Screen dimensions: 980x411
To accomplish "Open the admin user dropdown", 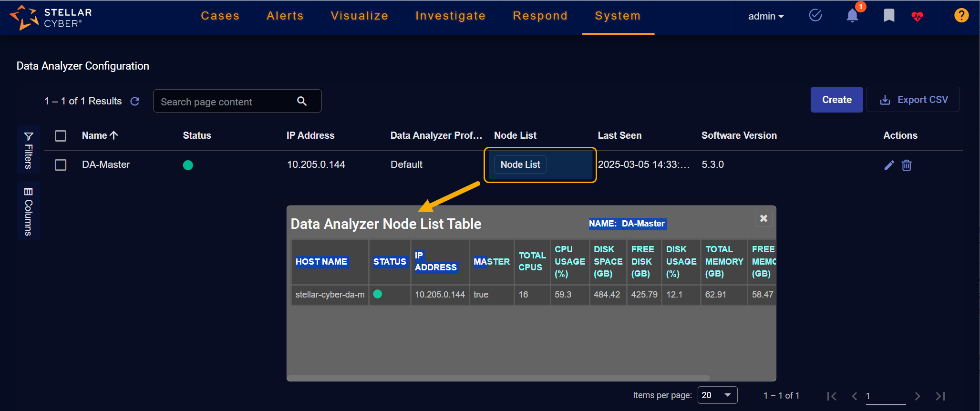I will (x=765, y=16).
